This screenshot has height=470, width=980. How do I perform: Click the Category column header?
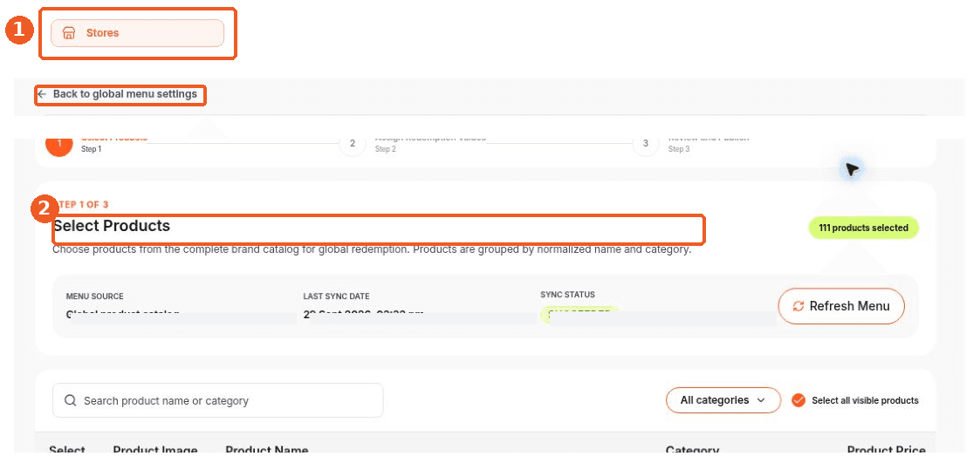[692, 451]
